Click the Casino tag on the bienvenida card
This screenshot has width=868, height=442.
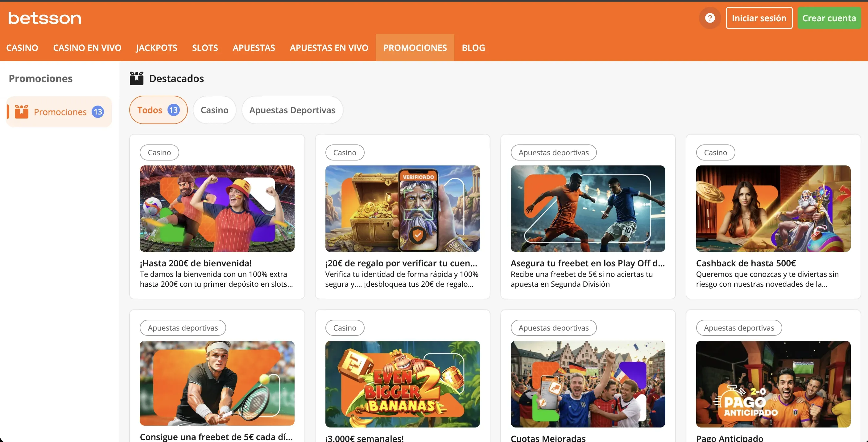tap(159, 152)
